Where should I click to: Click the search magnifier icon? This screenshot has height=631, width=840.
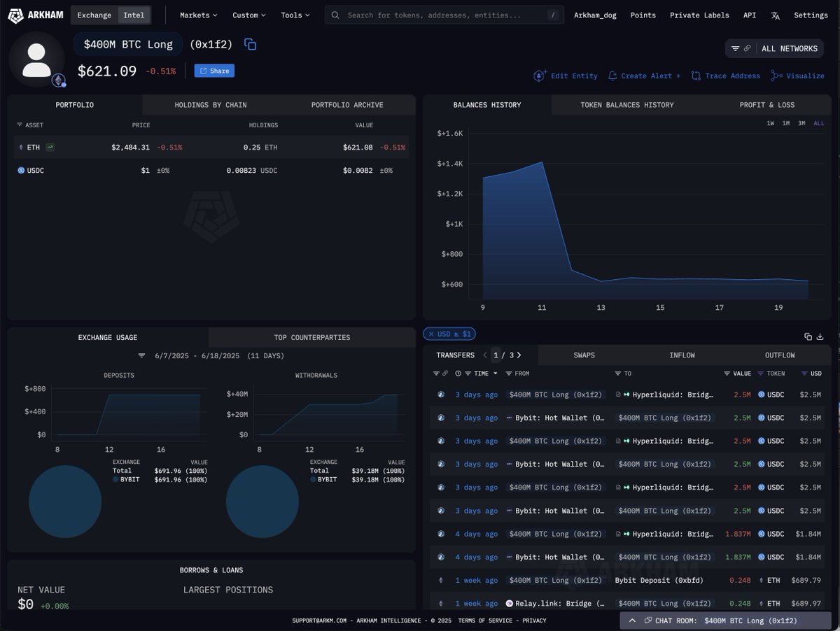[x=336, y=15]
